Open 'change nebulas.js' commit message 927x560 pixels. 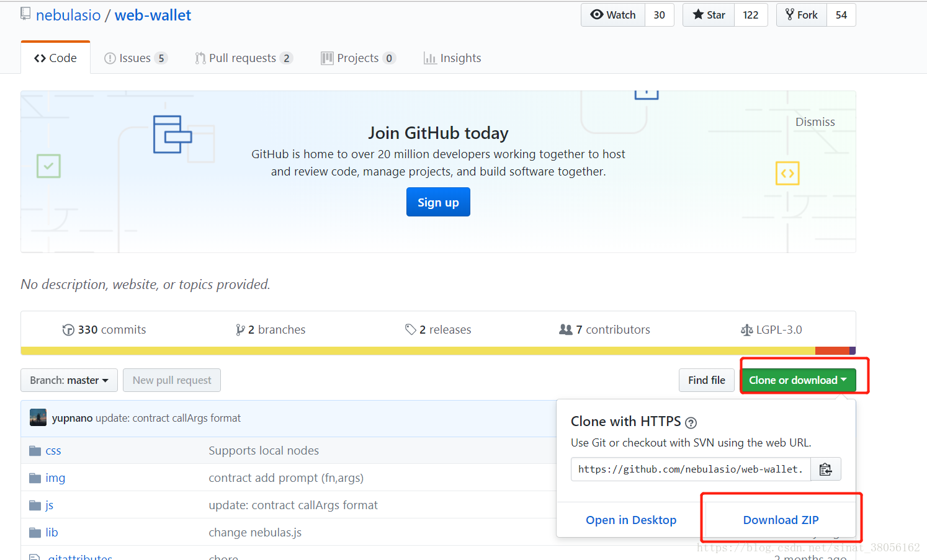point(255,533)
